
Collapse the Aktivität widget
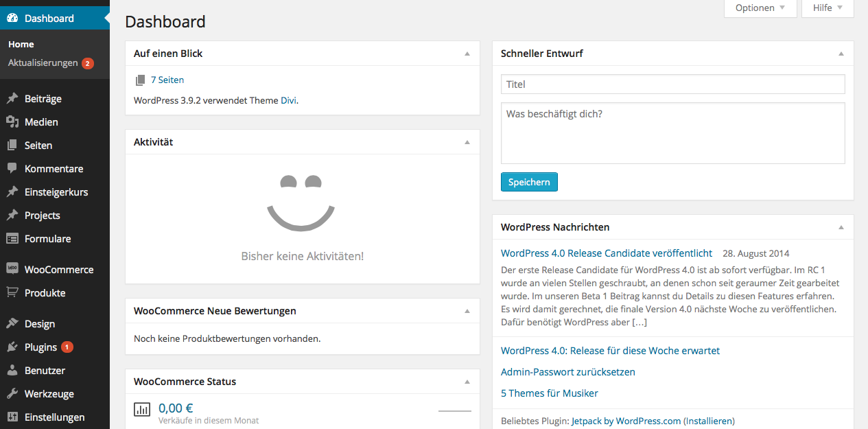(467, 142)
